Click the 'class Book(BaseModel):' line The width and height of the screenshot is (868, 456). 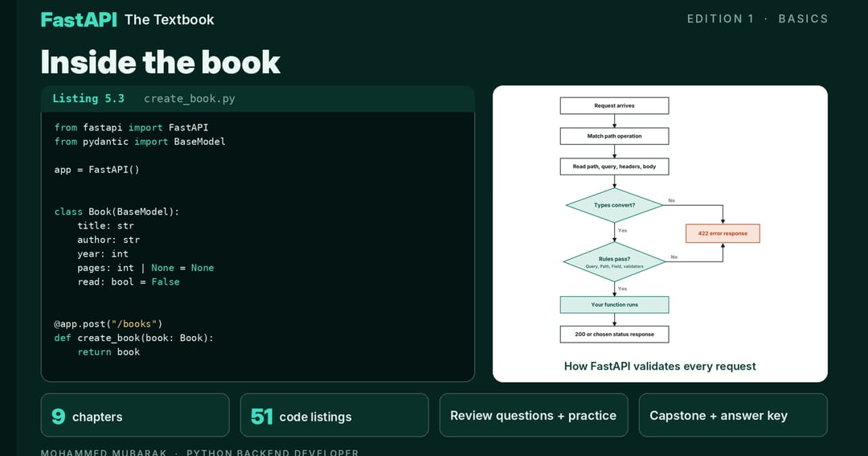[117, 212]
